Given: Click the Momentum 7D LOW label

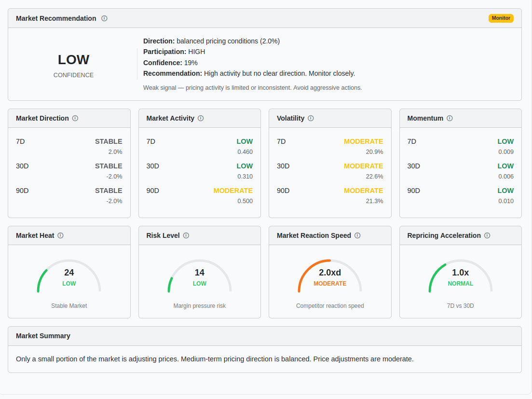Looking at the screenshot, I should [505, 141].
